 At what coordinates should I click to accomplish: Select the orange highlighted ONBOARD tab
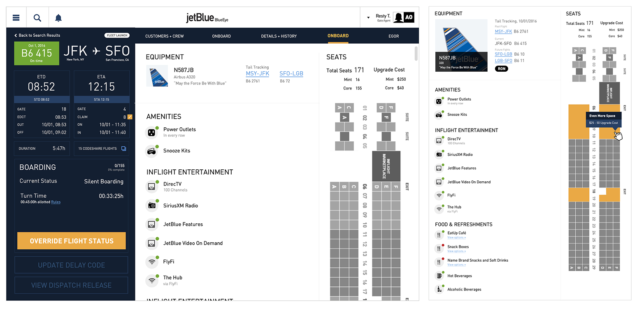tap(338, 36)
